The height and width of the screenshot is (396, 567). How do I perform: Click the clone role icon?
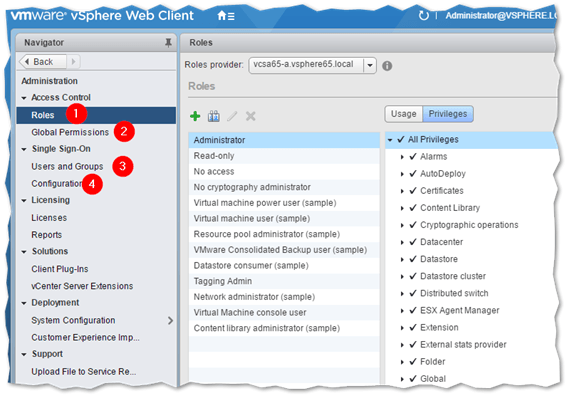(x=213, y=116)
